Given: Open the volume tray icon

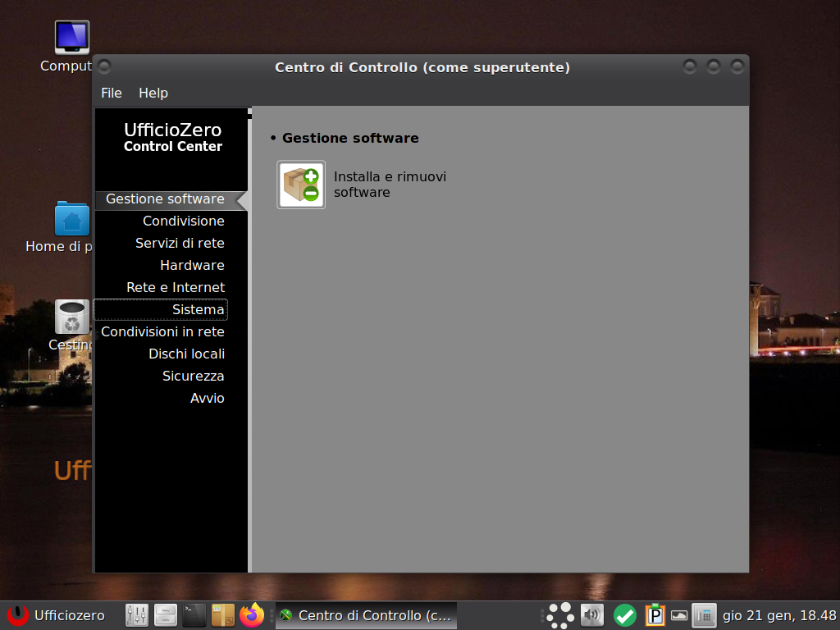Looking at the screenshot, I should pos(592,615).
